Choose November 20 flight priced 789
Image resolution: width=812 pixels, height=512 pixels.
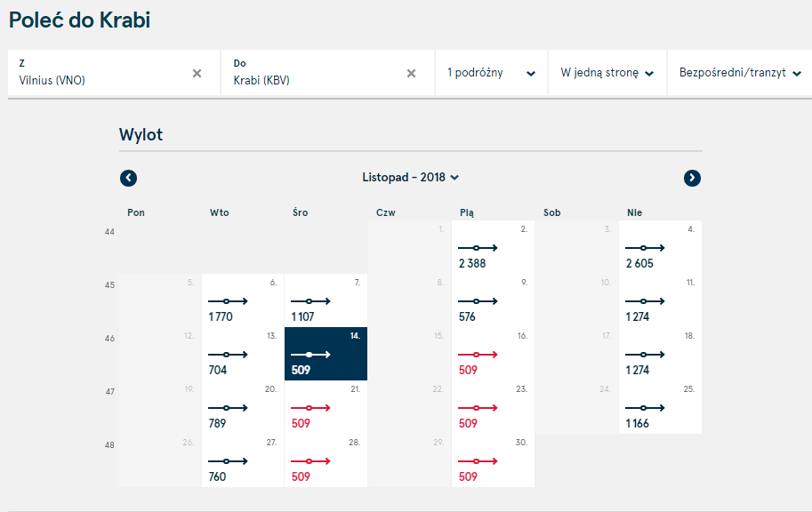[x=243, y=407]
